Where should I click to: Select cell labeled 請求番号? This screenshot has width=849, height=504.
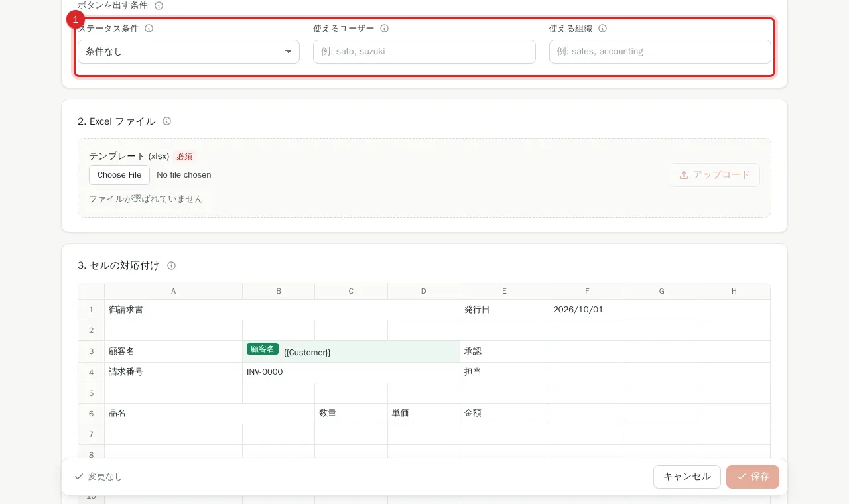pyautogui.click(x=174, y=372)
